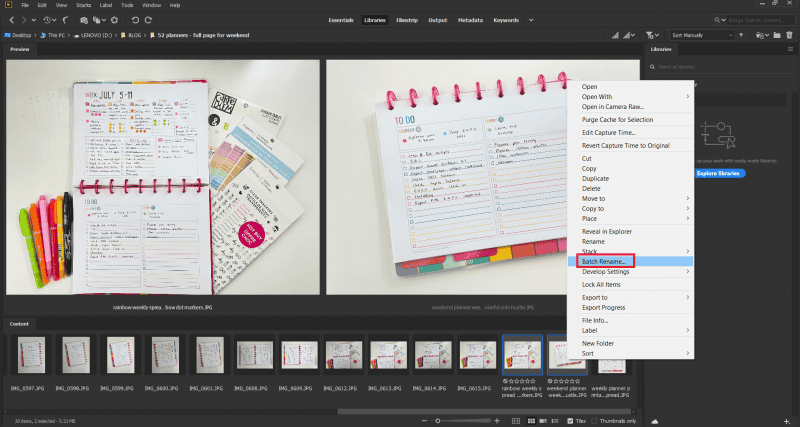
Task: Switch to Essentials workspace
Action: tap(341, 20)
